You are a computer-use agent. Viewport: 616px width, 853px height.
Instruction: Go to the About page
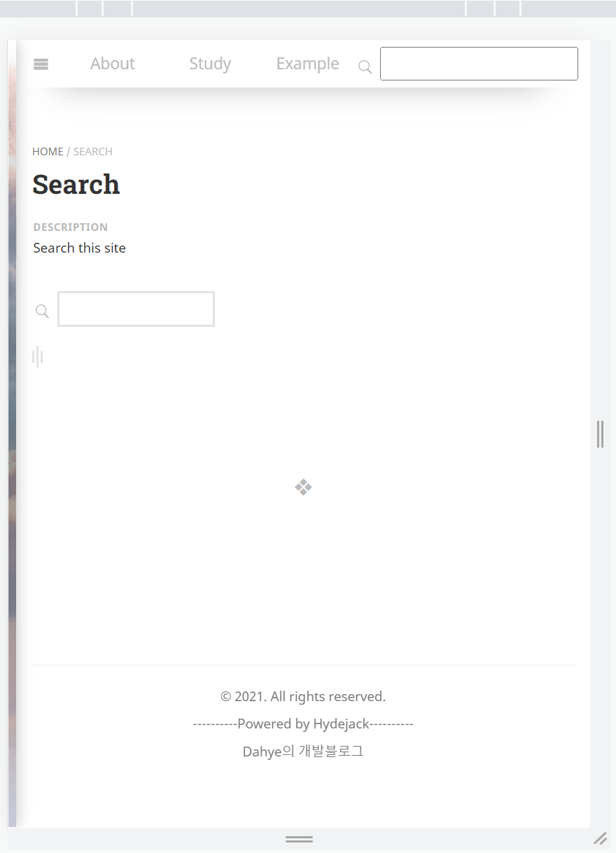tap(112, 64)
